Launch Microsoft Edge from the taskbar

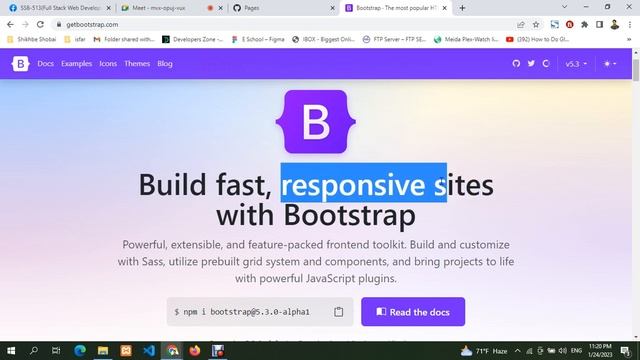tap(80, 351)
